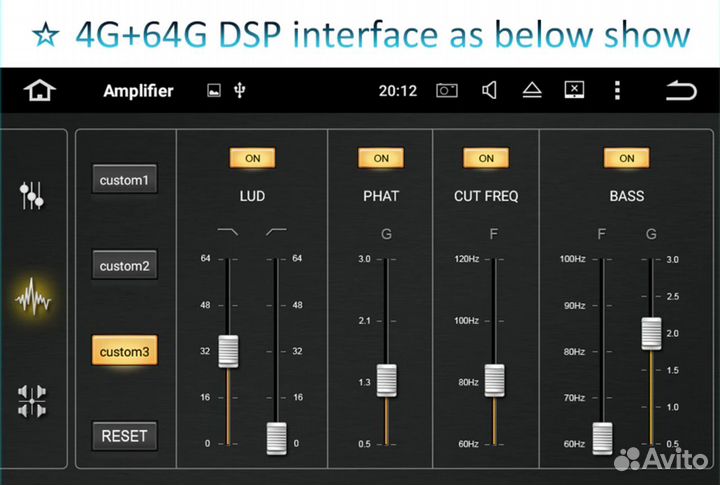The height and width of the screenshot is (485, 720).
Task: Click the CUT FREQ slider handle
Action: (494, 380)
